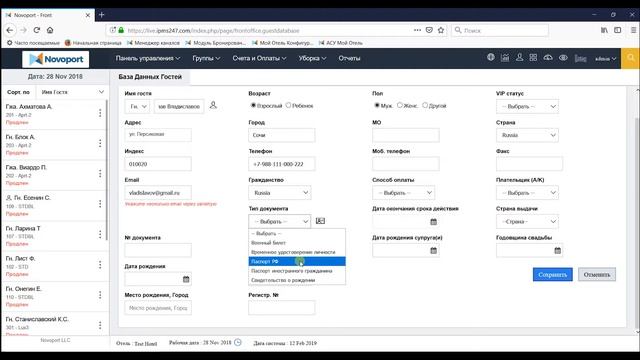This screenshot has height=360, width=640.
Task: Select the Муж. gender radio button
Action: tap(377, 105)
